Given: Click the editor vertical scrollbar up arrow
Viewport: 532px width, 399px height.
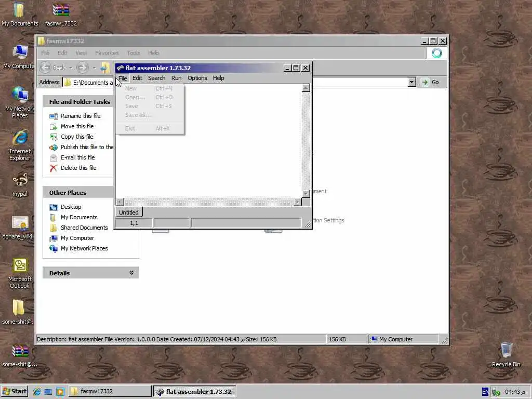Looking at the screenshot, I should (x=305, y=88).
